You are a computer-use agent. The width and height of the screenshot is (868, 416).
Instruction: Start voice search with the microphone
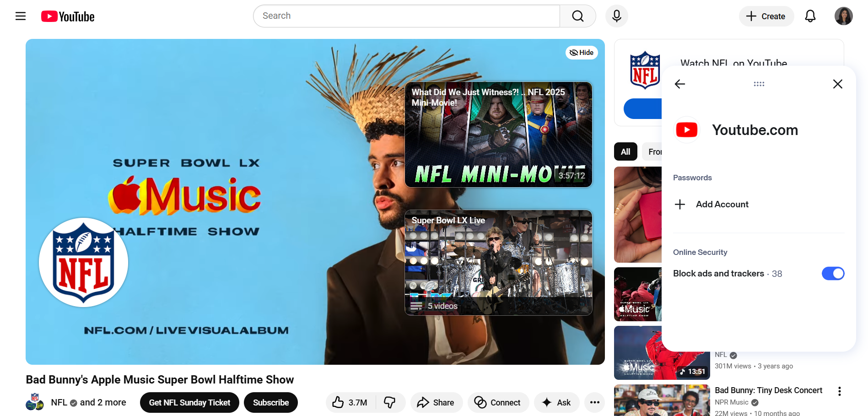[x=616, y=16]
